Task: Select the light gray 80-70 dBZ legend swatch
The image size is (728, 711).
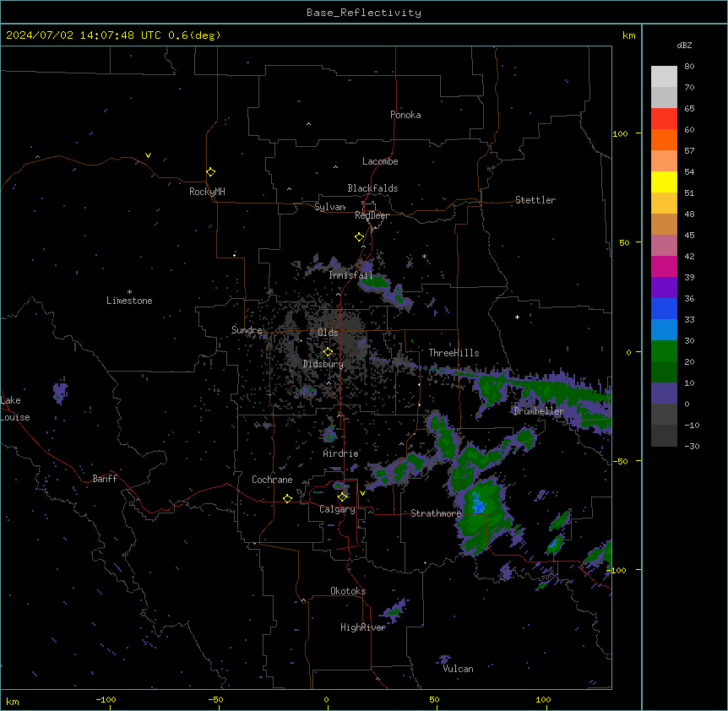Action: (664, 77)
